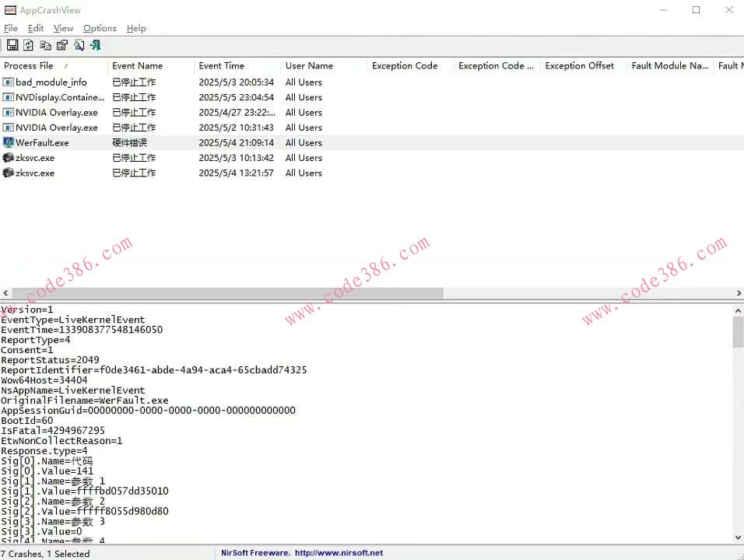Click event time 2025/5/4 13:21:57
The height and width of the screenshot is (560, 744).
pyautogui.click(x=237, y=173)
